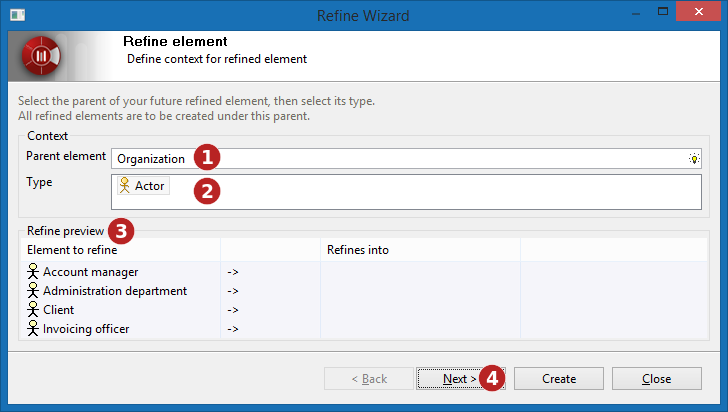Maximize the Refine Wizard window
This screenshot has width=728, height=412.
click(x=663, y=11)
